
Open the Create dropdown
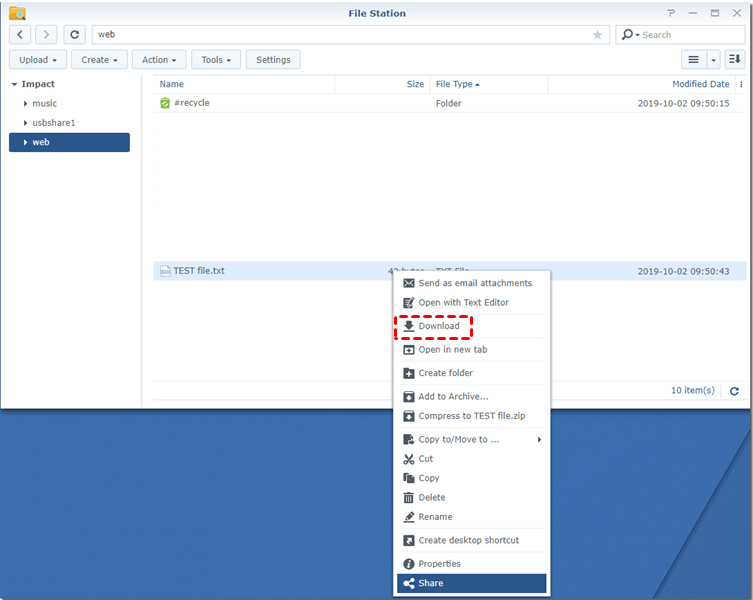pyautogui.click(x=99, y=60)
